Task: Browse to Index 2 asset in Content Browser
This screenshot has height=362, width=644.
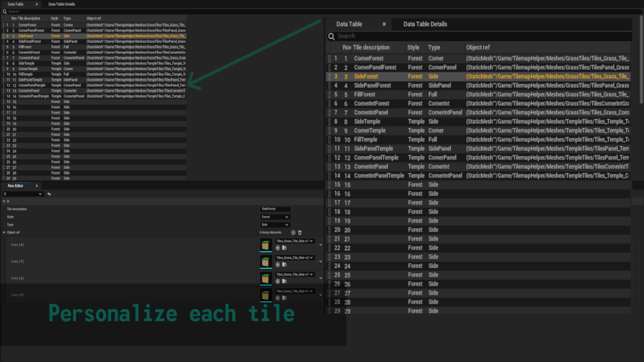Action: (283, 280)
